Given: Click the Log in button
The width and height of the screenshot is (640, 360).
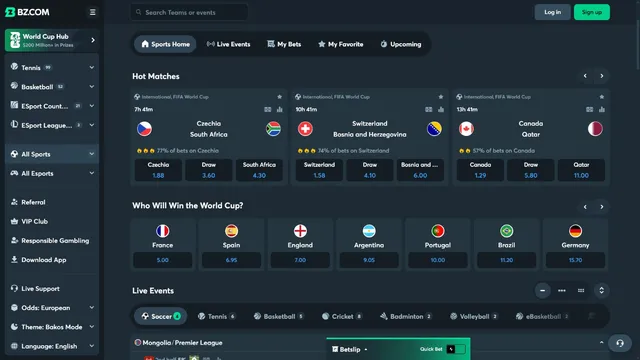Looking at the screenshot, I should tap(552, 12).
